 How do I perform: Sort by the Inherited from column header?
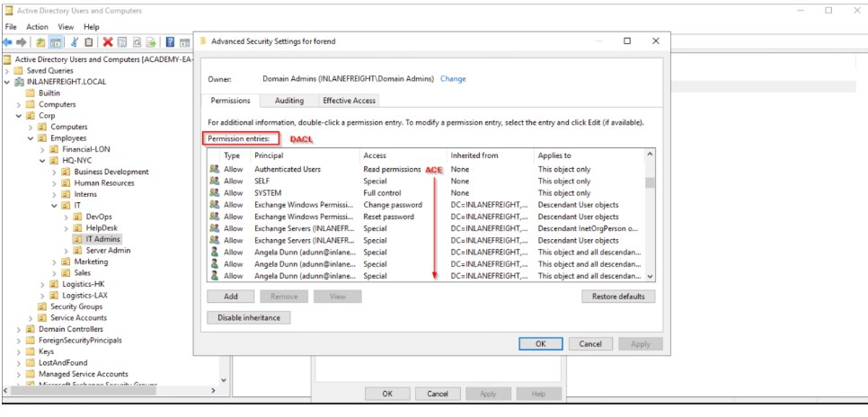point(491,155)
